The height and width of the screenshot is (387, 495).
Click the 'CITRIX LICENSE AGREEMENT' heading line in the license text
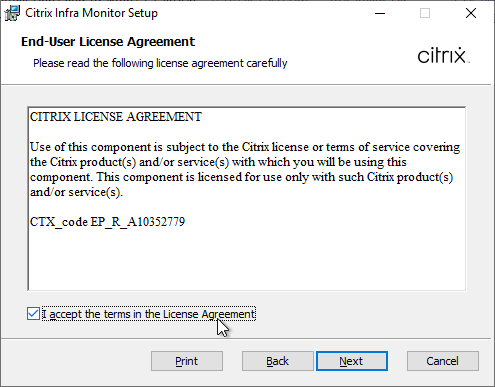click(116, 117)
